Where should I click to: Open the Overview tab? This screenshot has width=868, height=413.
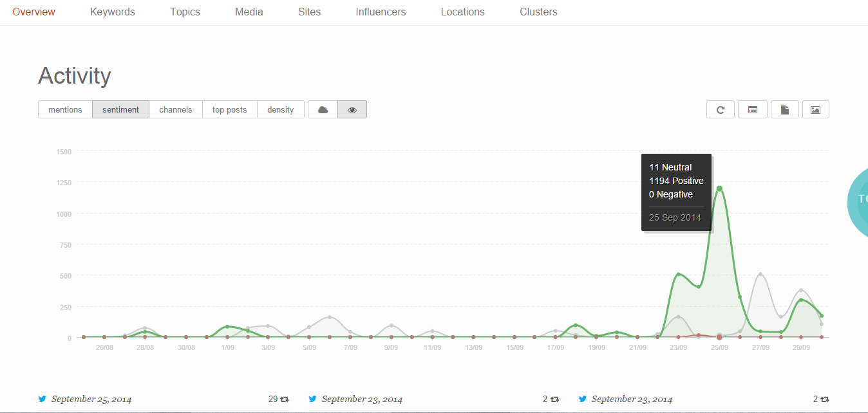(33, 12)
